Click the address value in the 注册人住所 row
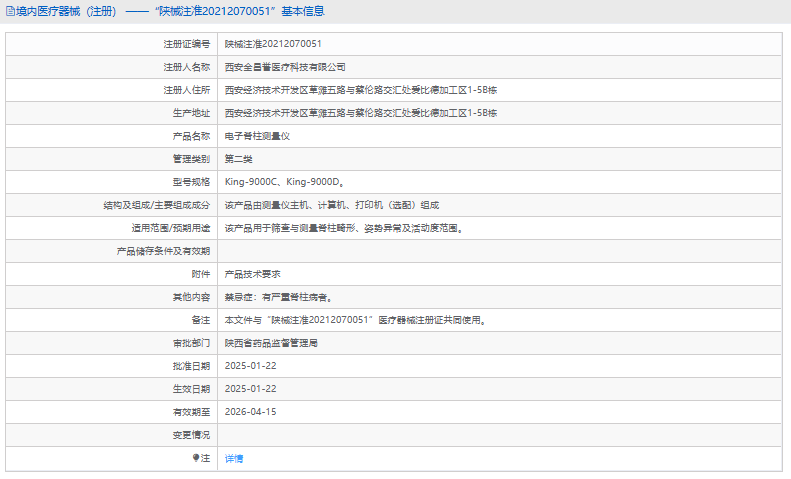This screenshot has height=479, width=791. tap(361, 90)
